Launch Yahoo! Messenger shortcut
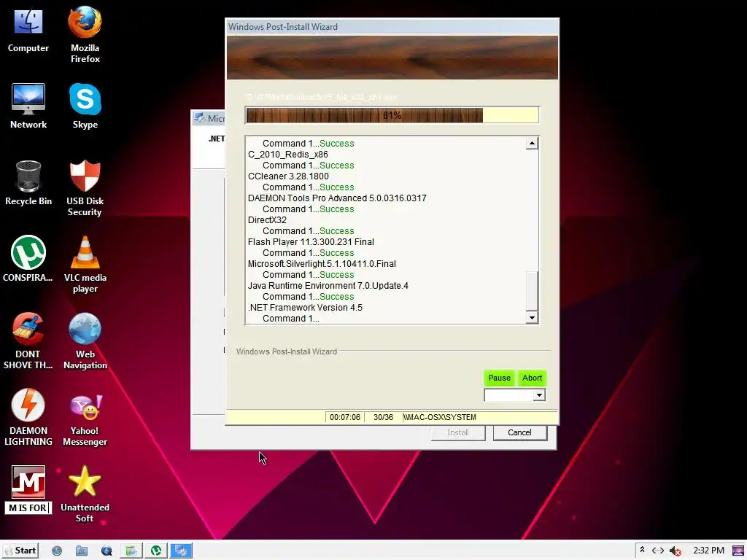 85,421
